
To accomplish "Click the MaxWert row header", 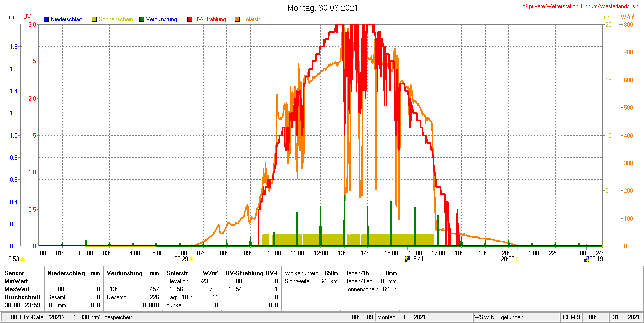I will coord(17,289).
